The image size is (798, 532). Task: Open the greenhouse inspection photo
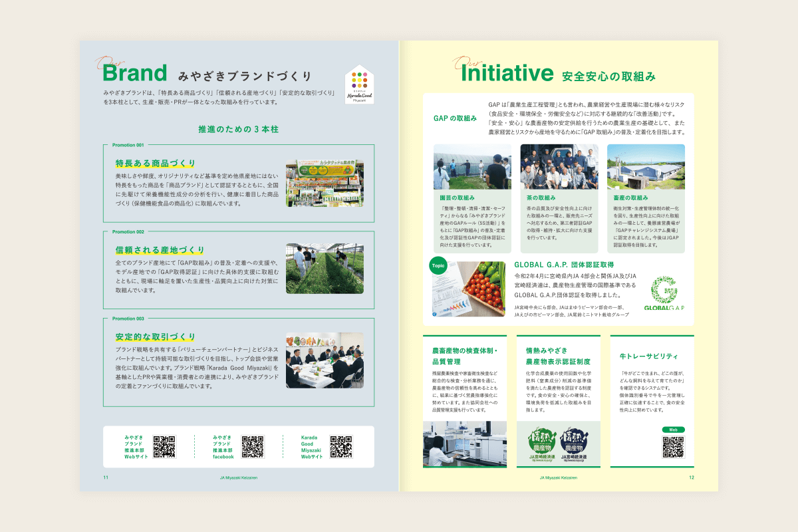coord(325,268)
